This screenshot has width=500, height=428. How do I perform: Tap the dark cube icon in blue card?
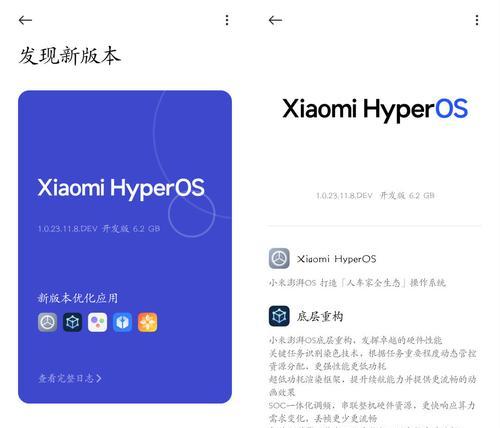[x=72, y=322]
